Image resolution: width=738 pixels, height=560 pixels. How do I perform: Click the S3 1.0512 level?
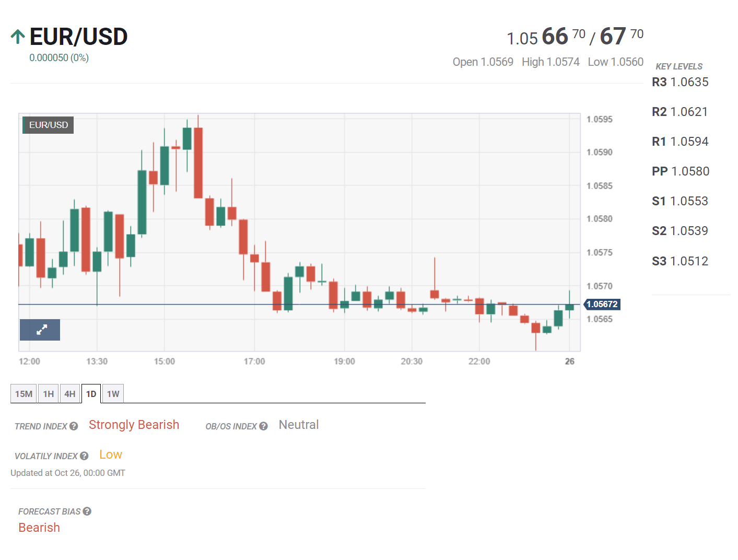pos(680,261)
